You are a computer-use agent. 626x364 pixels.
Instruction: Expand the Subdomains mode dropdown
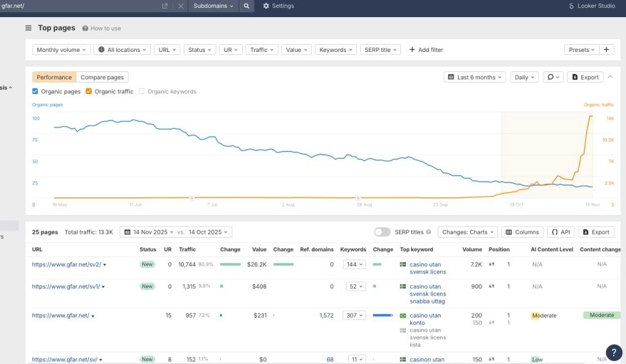(213, 6)
